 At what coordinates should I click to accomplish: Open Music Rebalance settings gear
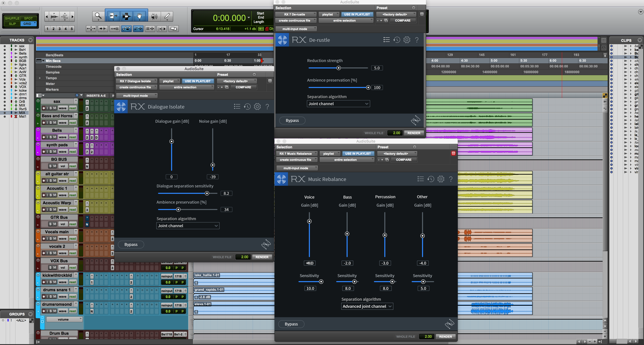(x=441, y=179)
